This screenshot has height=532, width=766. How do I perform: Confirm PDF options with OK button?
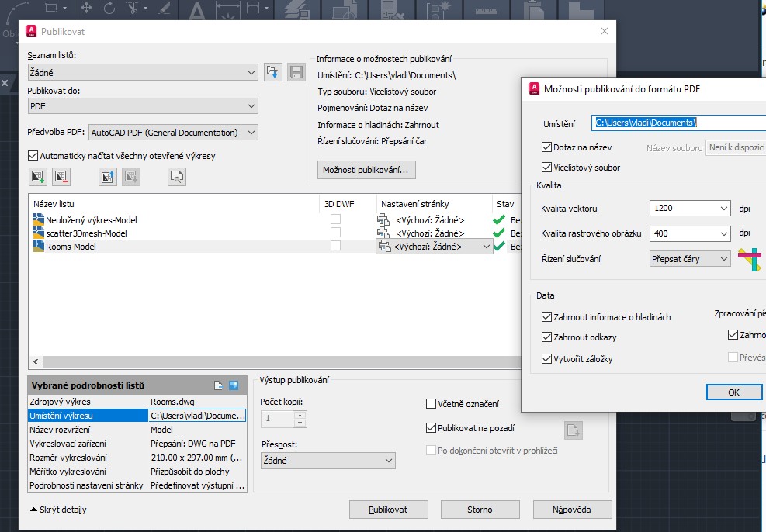point(733,392)
